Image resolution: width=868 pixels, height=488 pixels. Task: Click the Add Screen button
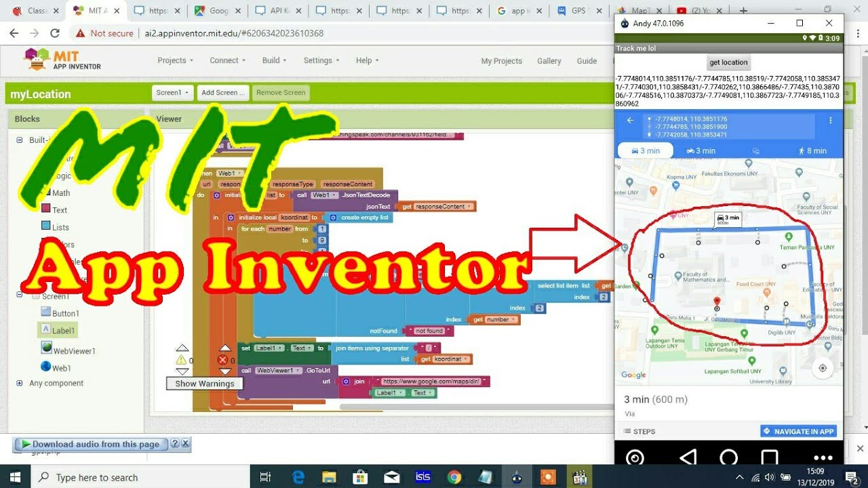[224, 93]
